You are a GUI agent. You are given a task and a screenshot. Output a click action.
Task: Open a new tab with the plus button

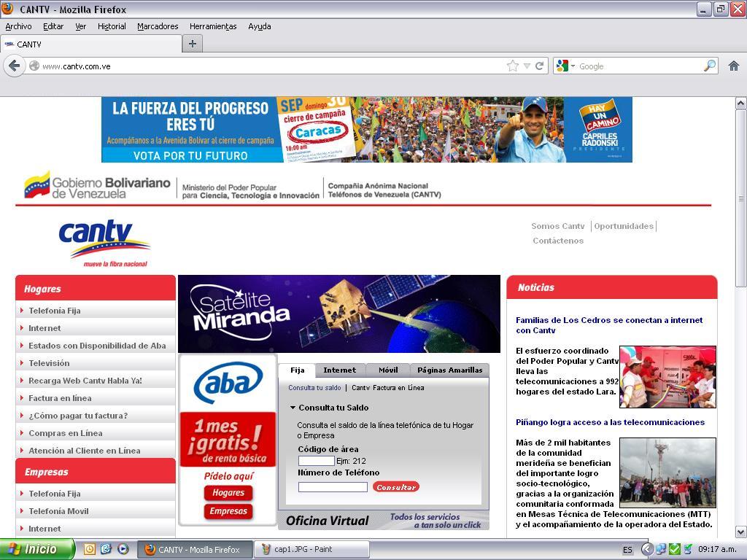[192, 44]
